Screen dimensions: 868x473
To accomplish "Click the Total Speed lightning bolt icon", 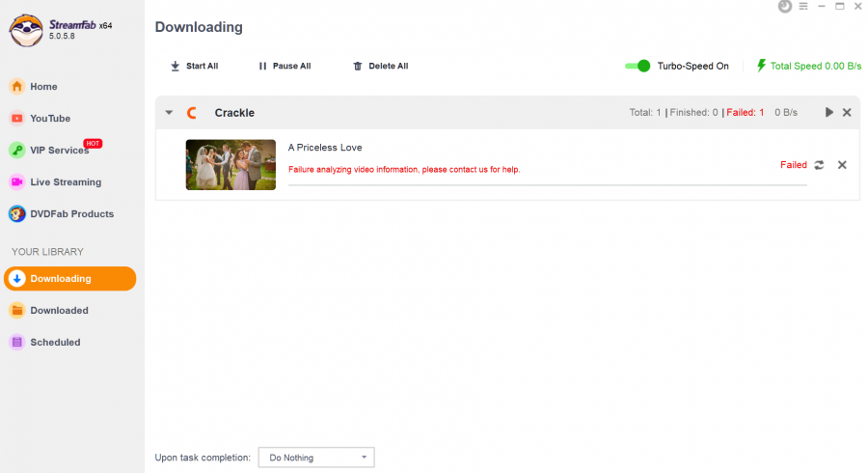I will tap(762, 66).
